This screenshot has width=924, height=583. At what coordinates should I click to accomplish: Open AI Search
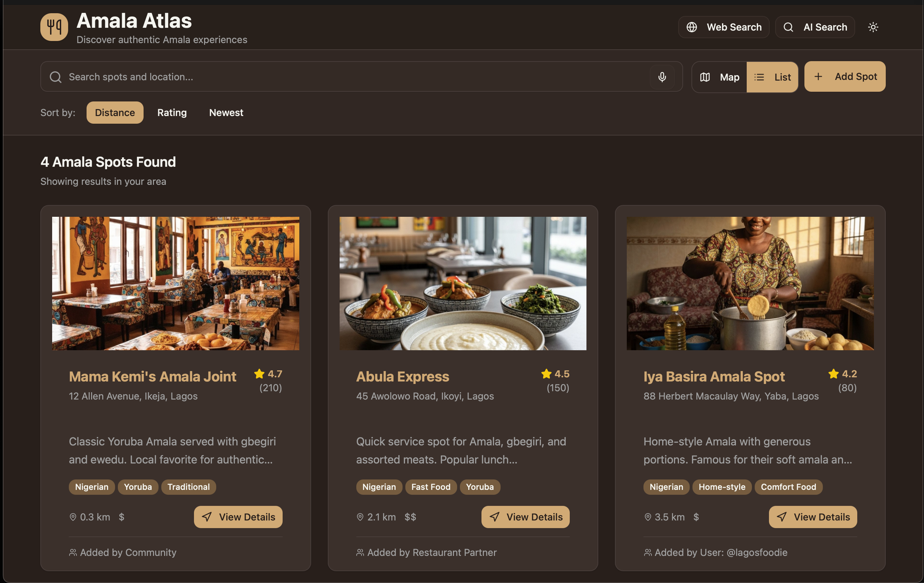click(x=815, y=27)
